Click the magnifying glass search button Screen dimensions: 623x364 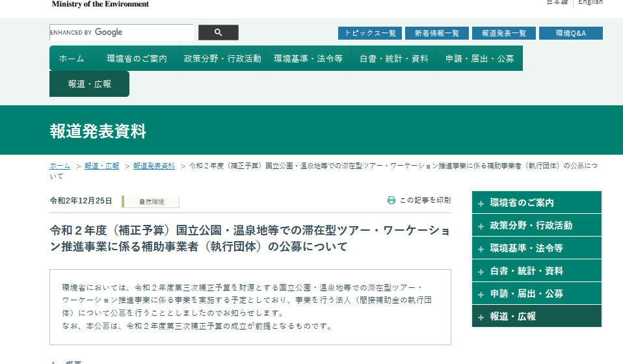pyautogui.click(x=218, y=32)
